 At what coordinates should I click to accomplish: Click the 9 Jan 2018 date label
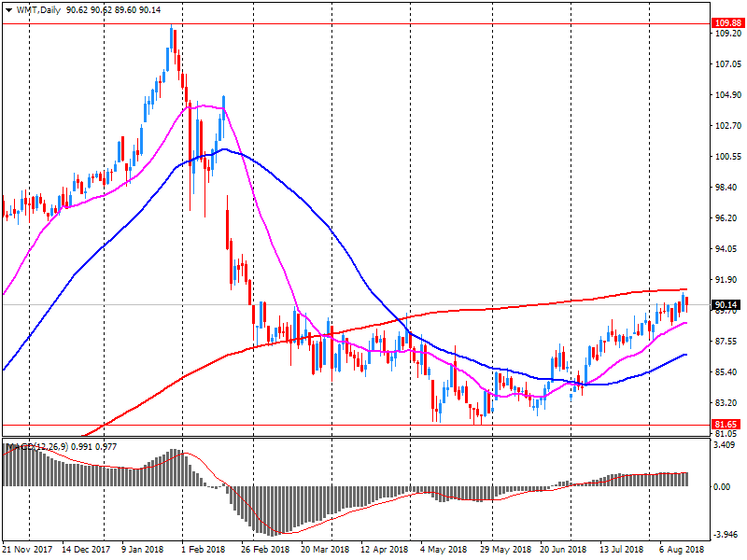coord(143,549)
